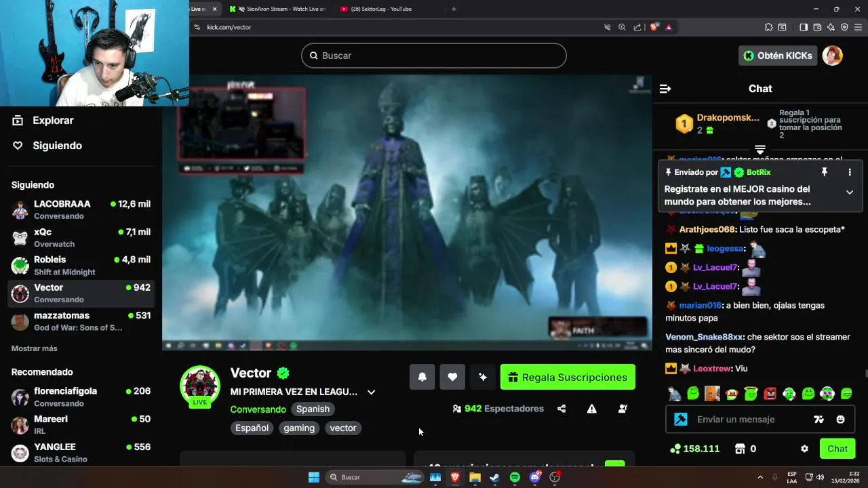Open the Siguiendo sidebar item

(47, 146)
